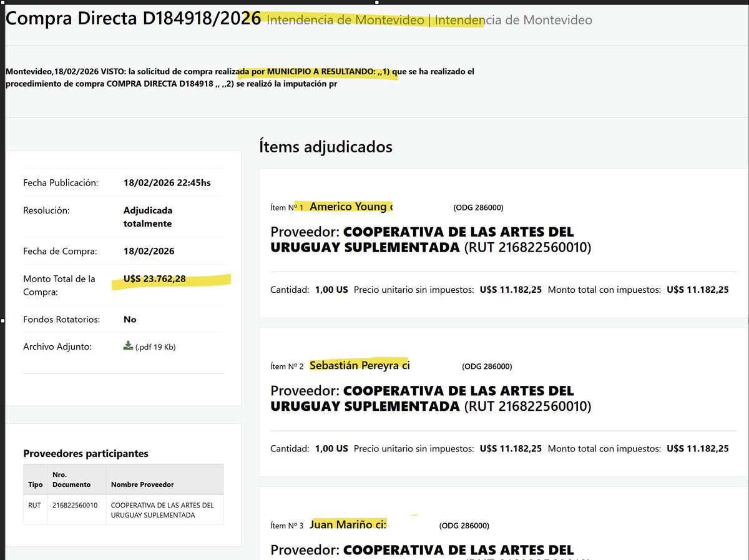Select the heading Compra Directa D184918/2026
Image resolution: width=749 pixels, height=560 pixels.
coord(134,19)
